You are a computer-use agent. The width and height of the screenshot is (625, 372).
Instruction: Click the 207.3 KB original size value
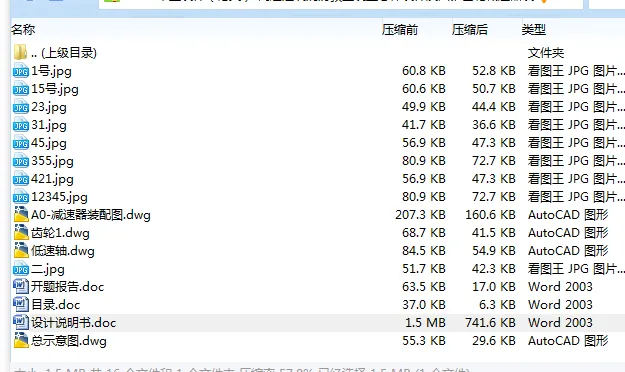click(x=421, y=215)
